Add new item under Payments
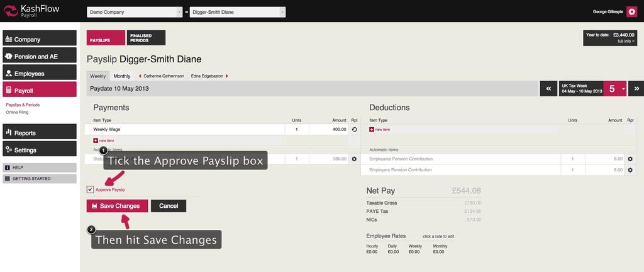Viewport: 644px width, 272px height. [x=104, y=140]
